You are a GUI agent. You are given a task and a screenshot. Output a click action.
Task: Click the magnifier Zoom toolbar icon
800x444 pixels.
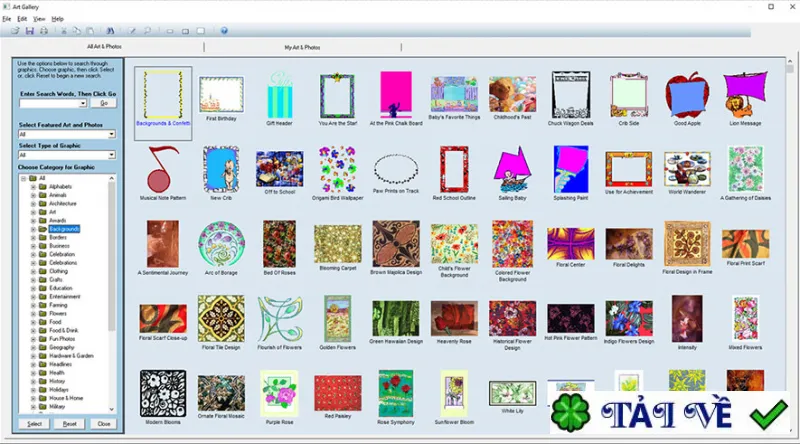tap(147, 31)
